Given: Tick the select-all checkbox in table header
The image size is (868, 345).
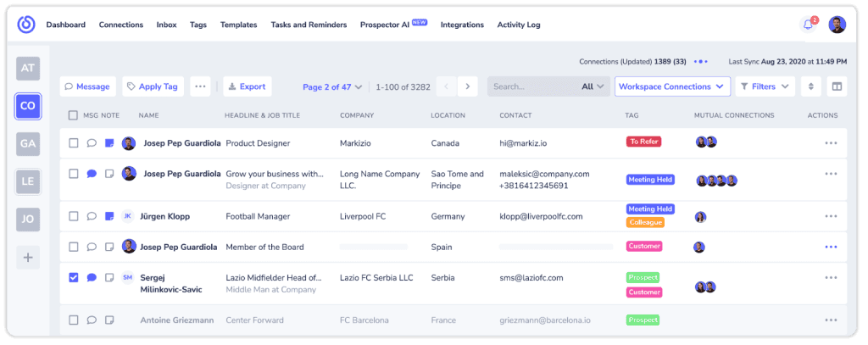Looking at the screenshot, I should tap(73, 115).
